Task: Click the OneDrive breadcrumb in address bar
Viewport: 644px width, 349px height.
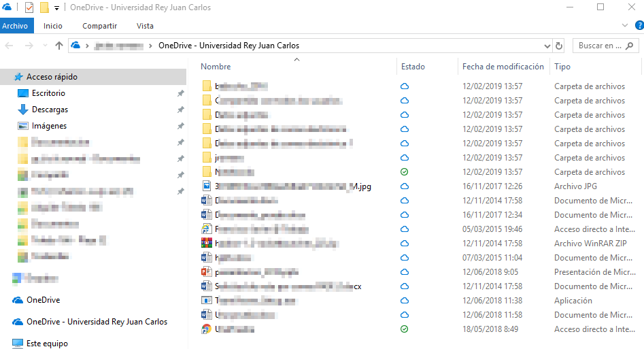Action: click(228, 46)
